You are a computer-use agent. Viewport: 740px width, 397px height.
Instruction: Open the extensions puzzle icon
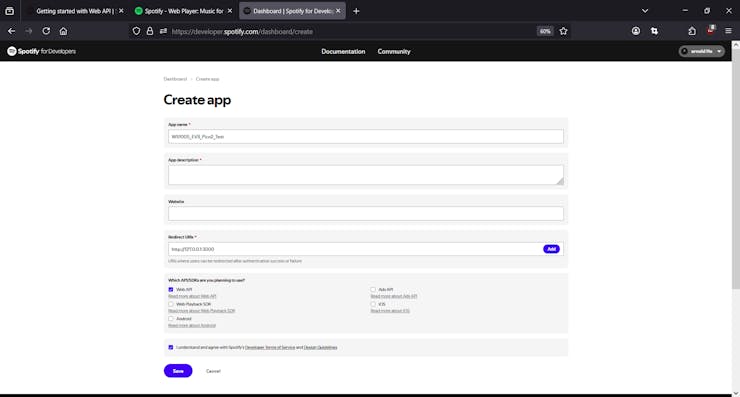click(692, 31)
